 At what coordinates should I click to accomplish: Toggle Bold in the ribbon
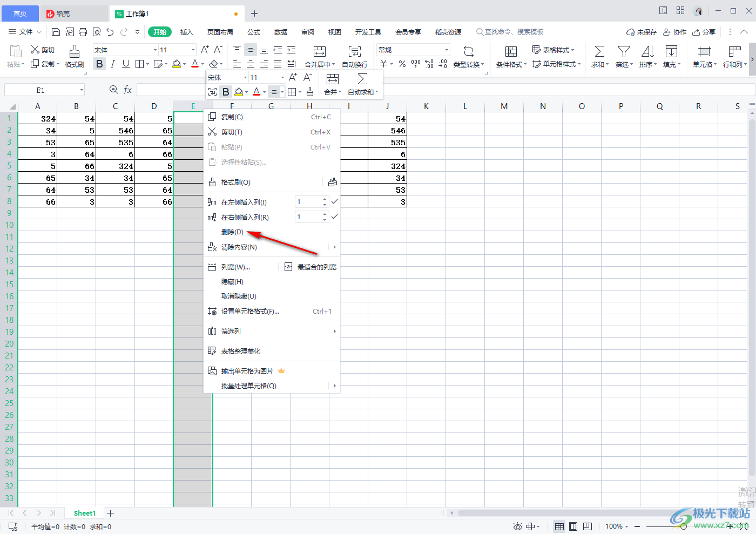99,64
